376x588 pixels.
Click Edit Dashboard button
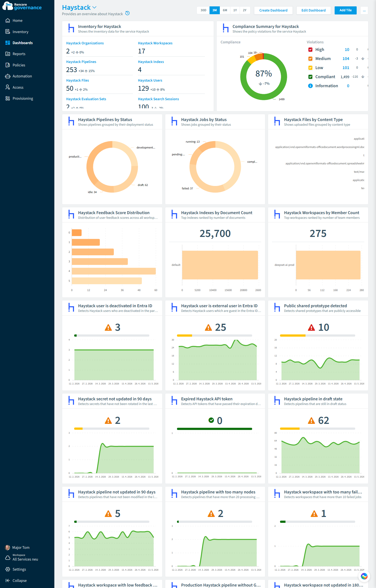(313, 10)
